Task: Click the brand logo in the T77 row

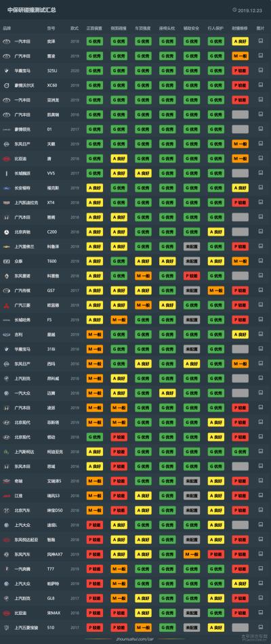Action: pyautogui.click(x=6, y=569)
